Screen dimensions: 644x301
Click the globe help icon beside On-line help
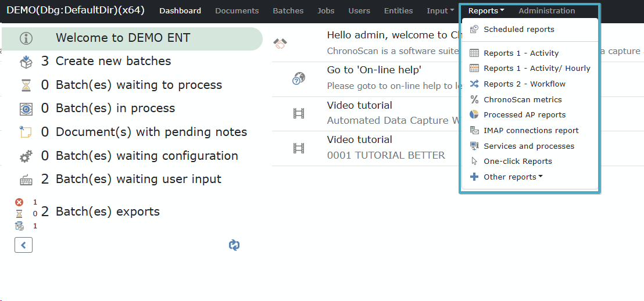click(299, 78)
